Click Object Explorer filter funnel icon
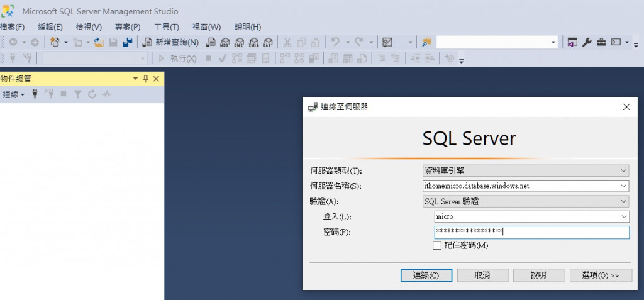 [x=77, y=94]
